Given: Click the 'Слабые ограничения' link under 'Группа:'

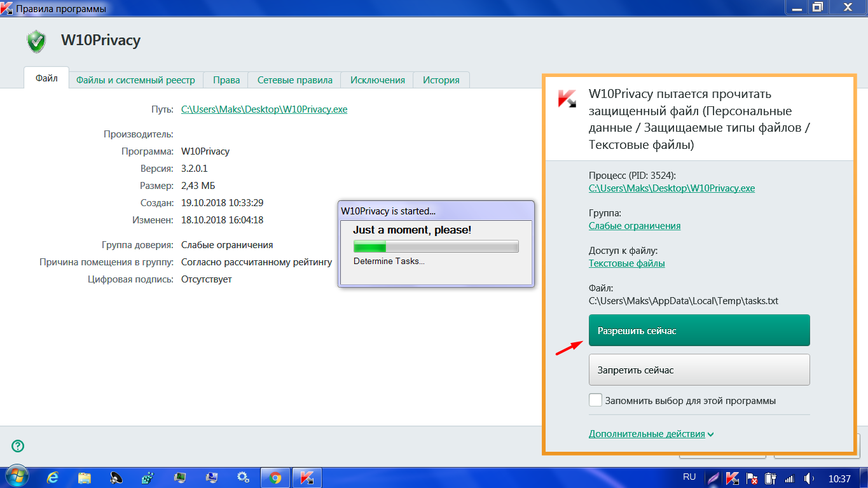Looking at the screenshot, I should [635, 226].
